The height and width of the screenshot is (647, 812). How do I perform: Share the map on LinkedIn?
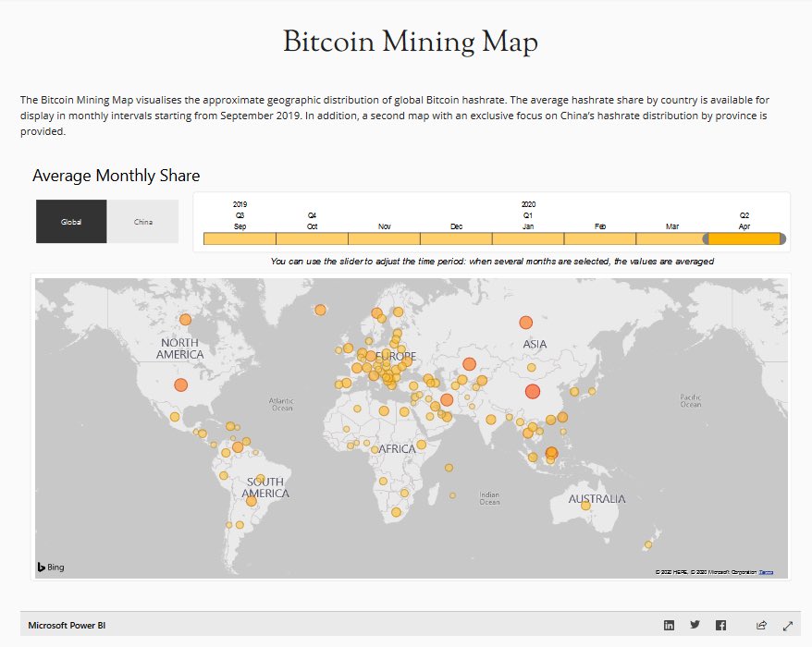[668, 625]
